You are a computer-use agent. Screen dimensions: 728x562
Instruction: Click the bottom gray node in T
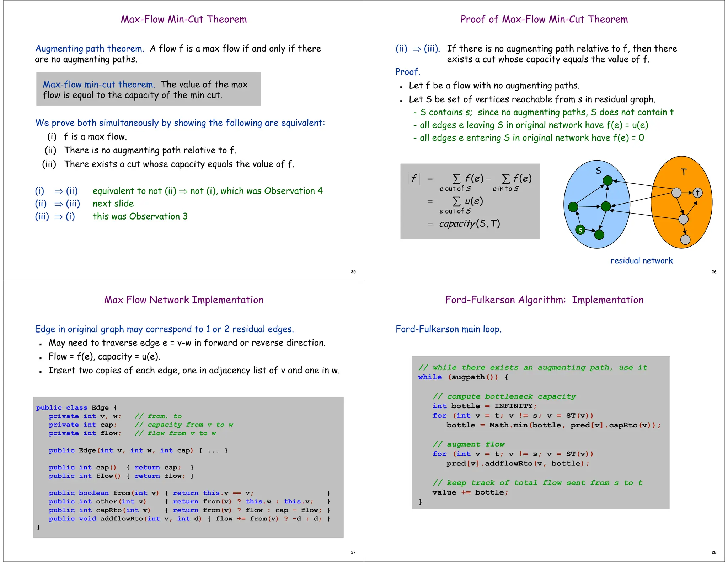coord(685,240)
